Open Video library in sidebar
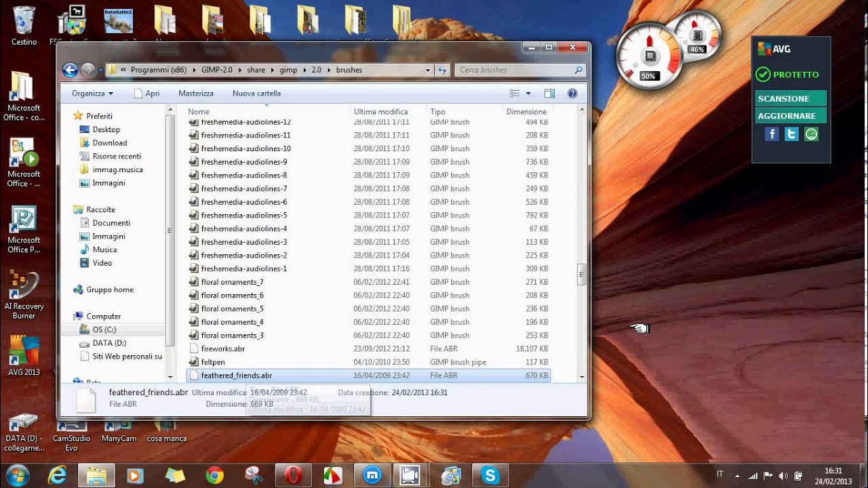 (x=102, y=263)
